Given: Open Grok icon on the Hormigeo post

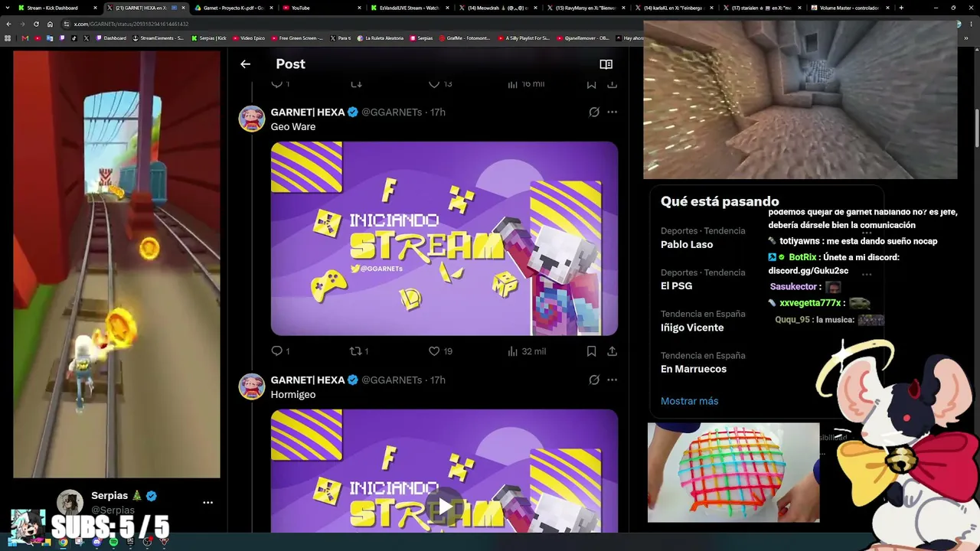Looking at the screenshot, I should click(x=594, y=380).
